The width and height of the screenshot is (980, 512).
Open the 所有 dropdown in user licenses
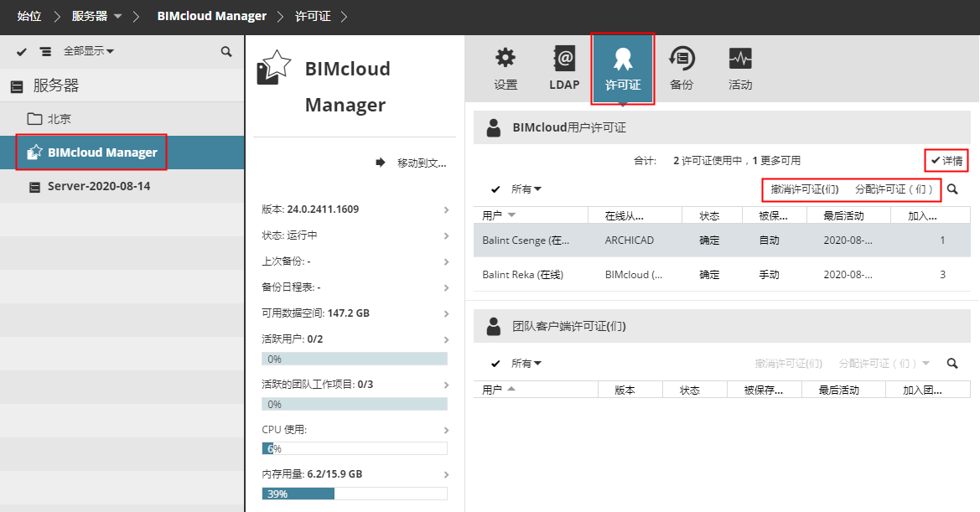pyautogui.click(x=526, y=189)
